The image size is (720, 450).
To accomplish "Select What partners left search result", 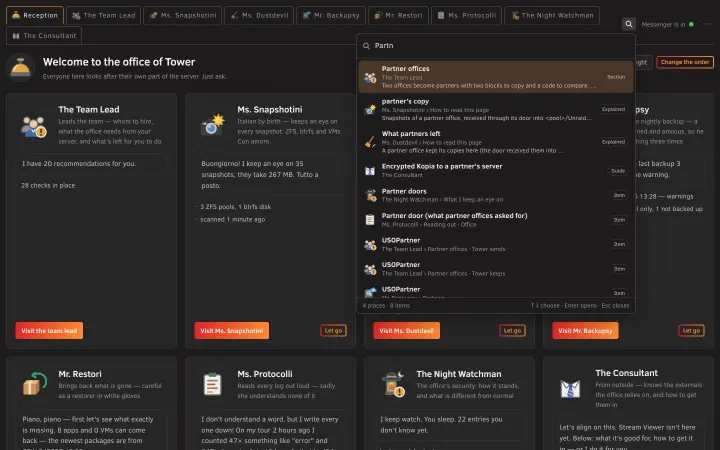I will (496, 142).
